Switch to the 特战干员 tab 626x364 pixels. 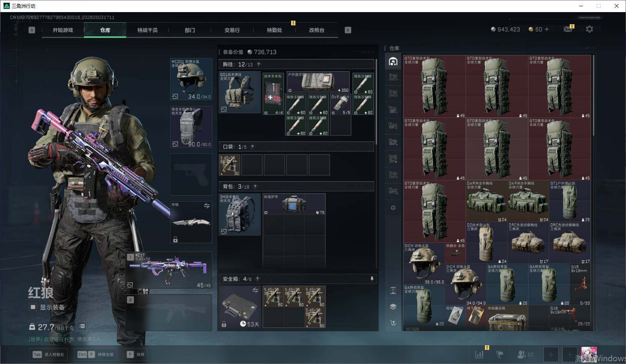click(x=147, y=30)
